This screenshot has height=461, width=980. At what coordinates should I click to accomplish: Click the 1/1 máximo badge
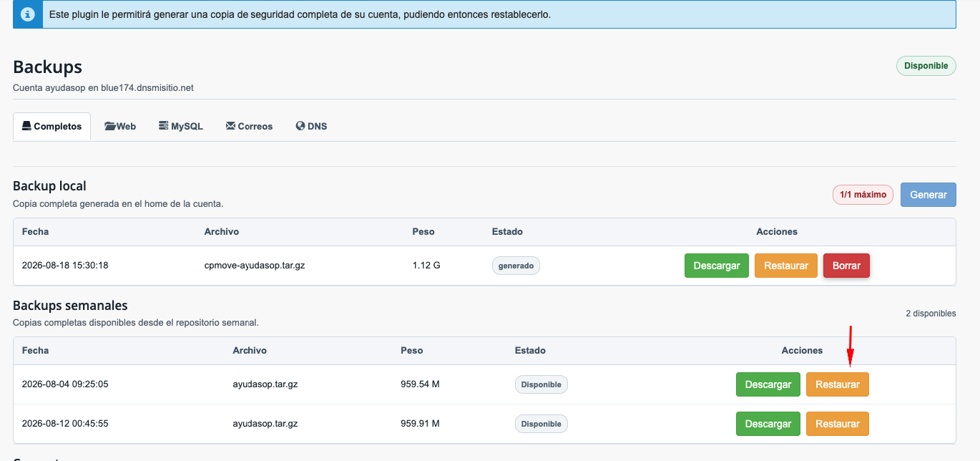[x=863, y=195]
